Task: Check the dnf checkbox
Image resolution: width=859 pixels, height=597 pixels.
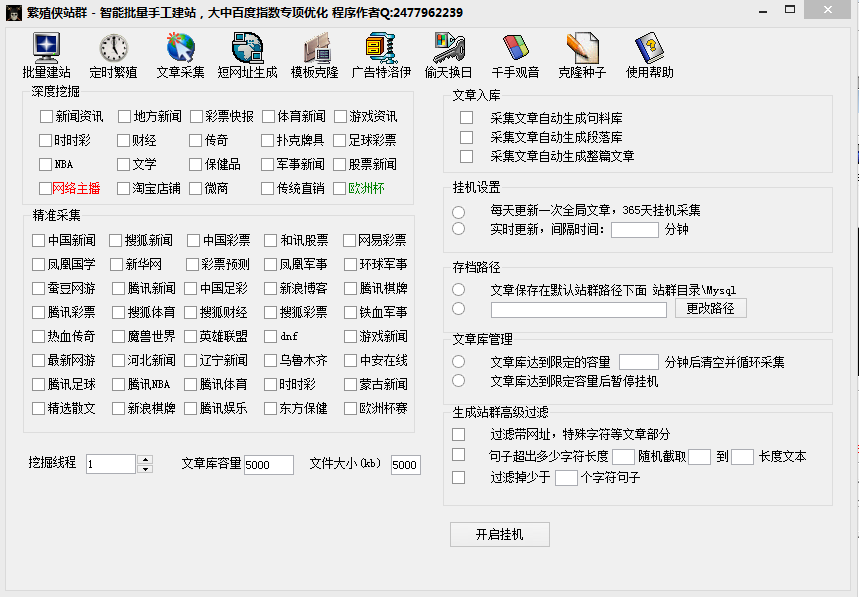Action: click(270, 336)
